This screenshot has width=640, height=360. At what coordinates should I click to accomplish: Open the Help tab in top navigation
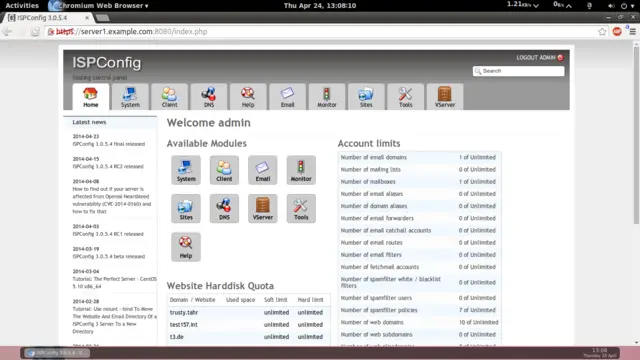248,97
